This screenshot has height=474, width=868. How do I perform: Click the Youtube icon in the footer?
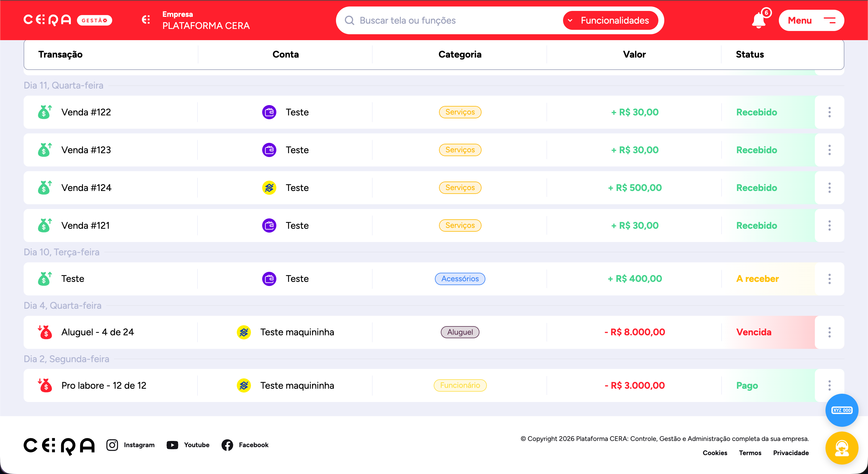172,445
